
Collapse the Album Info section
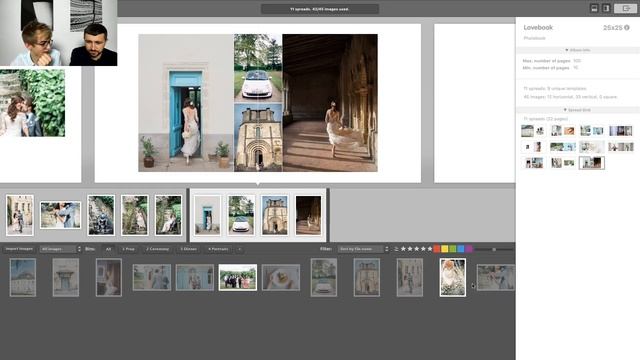(x=578, y=50)
